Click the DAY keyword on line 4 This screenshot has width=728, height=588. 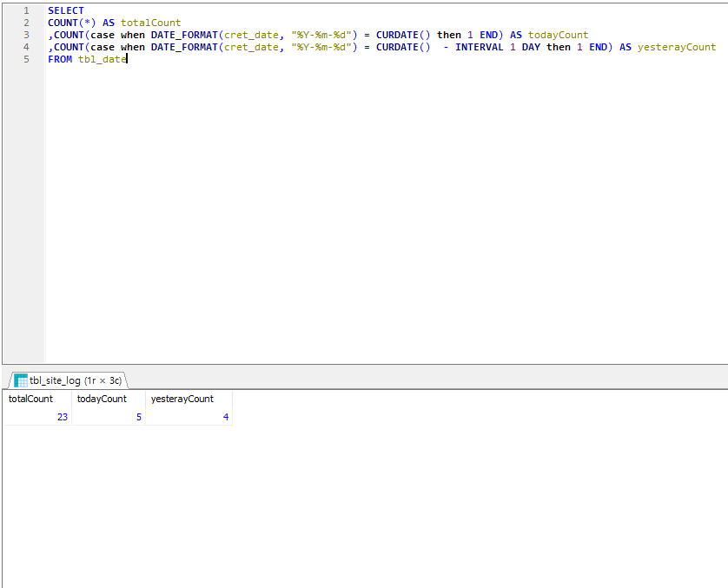tap(531, 47)
